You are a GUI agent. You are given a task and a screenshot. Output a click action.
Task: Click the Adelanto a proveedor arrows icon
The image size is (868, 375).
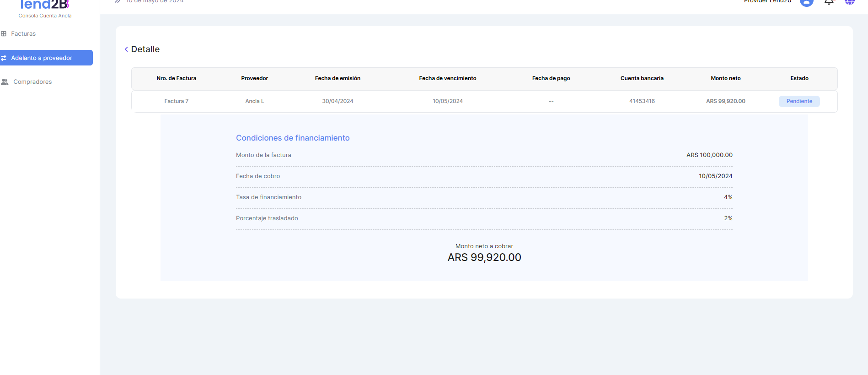point(4,58)
